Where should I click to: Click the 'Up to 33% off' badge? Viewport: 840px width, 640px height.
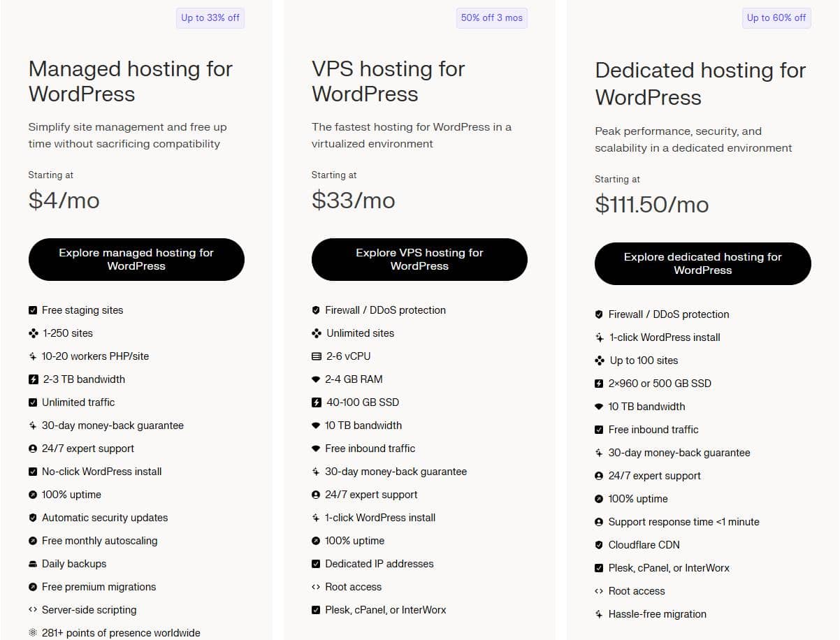point(210,17)
